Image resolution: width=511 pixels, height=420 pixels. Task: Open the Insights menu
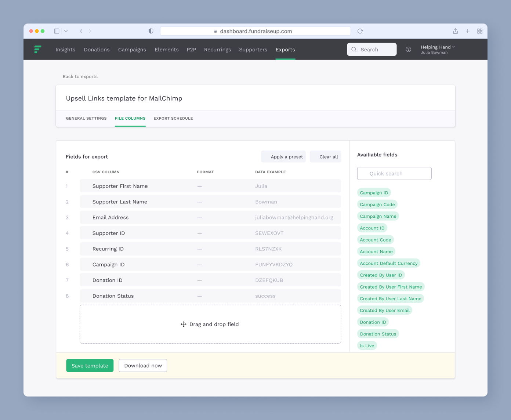(x=65, y=50)
